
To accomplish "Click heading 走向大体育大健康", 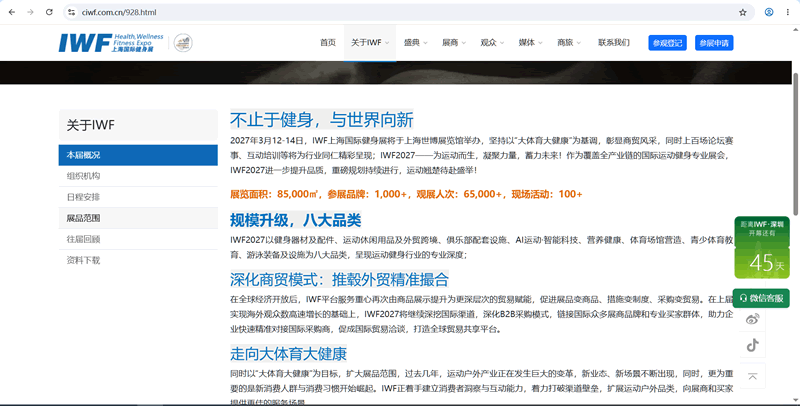I will [288, 353].
